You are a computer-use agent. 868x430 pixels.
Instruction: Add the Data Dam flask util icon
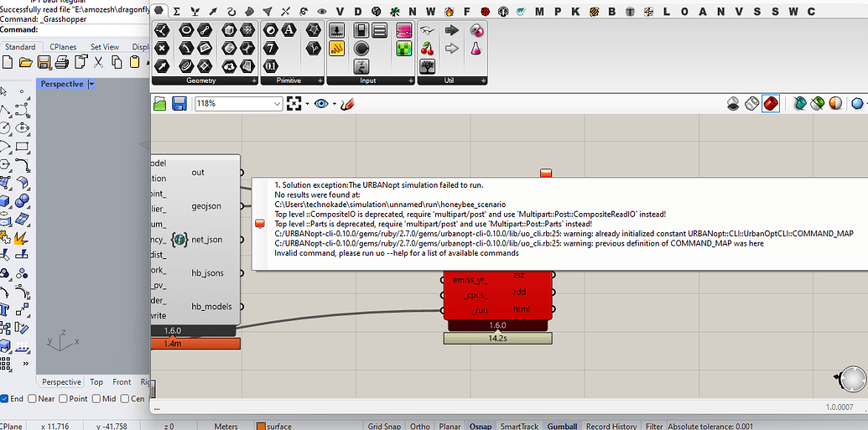tap(476, 48)
